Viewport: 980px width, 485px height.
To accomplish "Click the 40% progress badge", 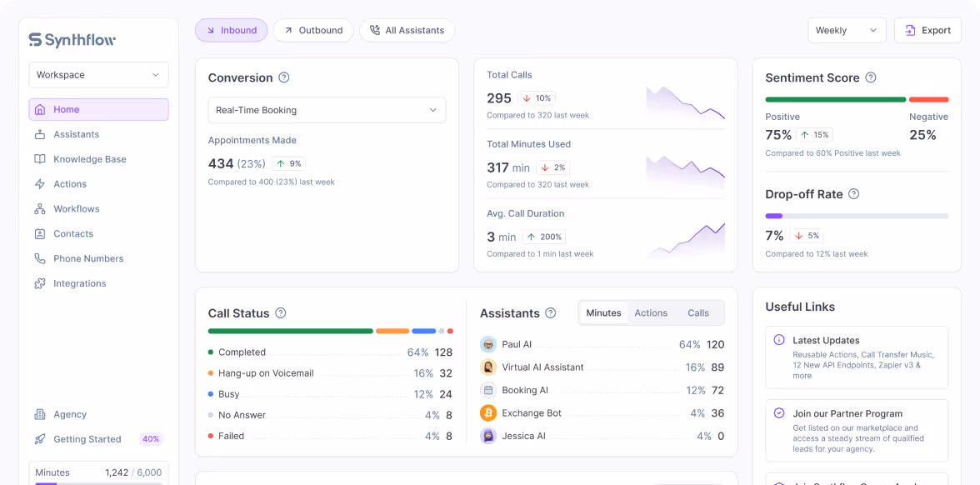I will point(152,439).
